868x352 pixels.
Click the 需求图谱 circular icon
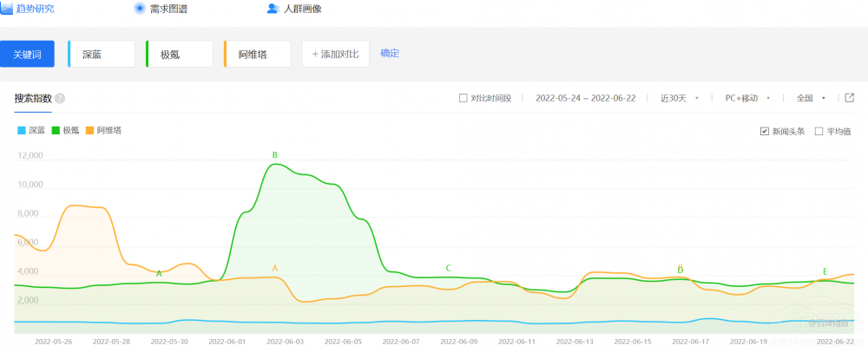(x=140, y=8)
